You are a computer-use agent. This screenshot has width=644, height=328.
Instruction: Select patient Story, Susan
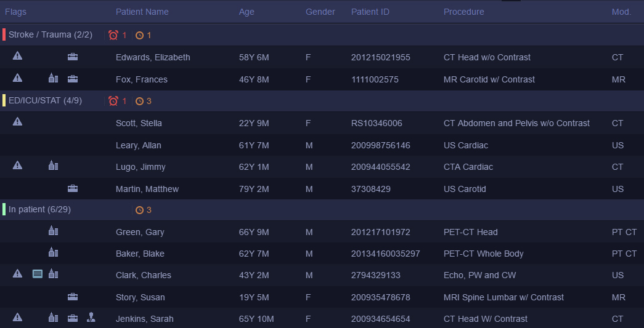point(141,298)
